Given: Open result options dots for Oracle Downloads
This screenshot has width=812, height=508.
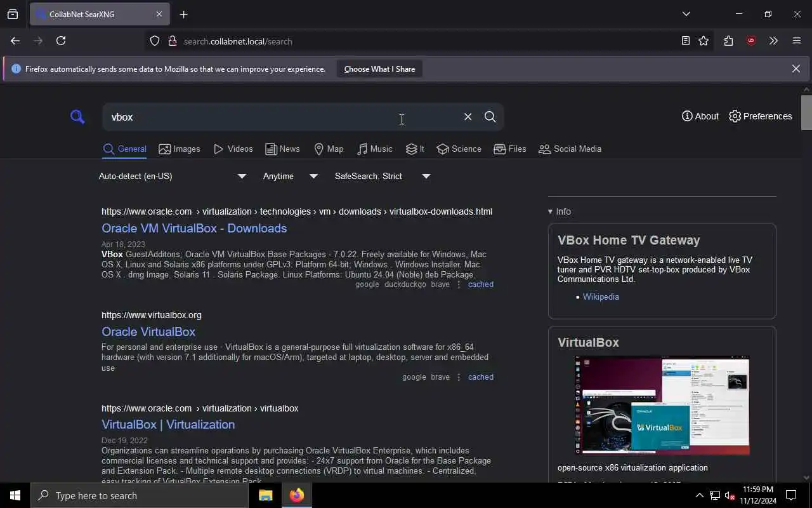Looking at the screenshot, I should 459,284.
